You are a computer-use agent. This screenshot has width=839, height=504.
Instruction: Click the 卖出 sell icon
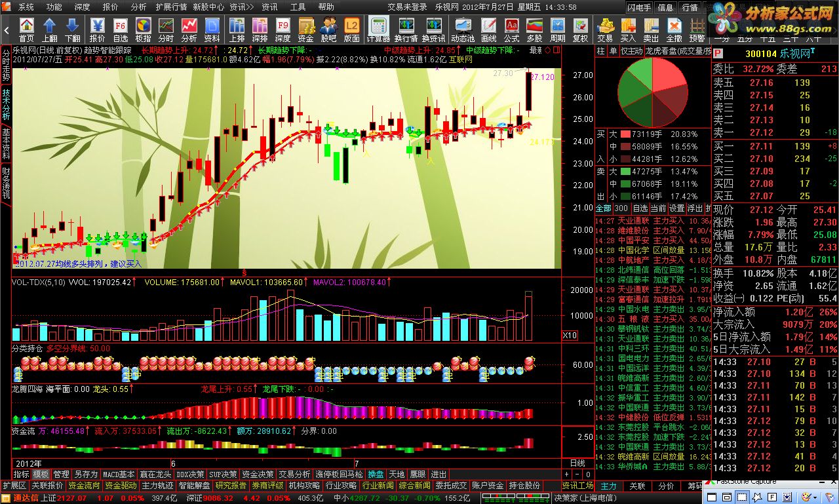tap(651, 30)
